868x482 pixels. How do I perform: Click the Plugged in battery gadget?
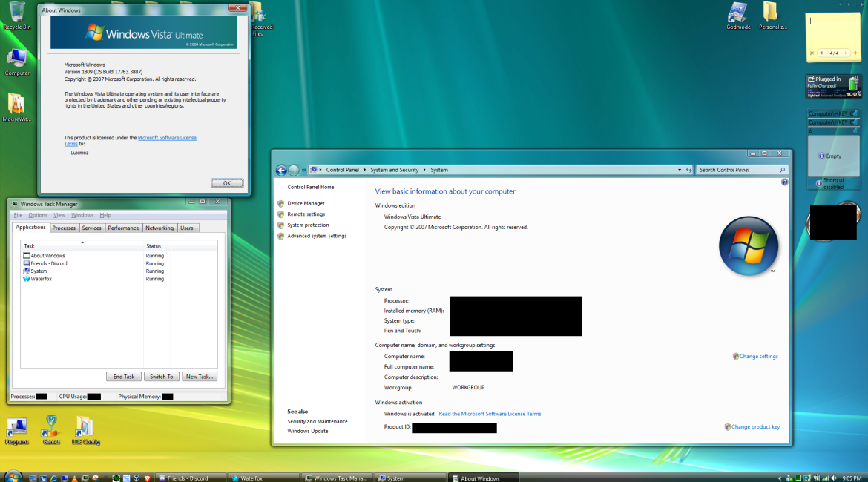pyautogui.click(x=833, y=87)
